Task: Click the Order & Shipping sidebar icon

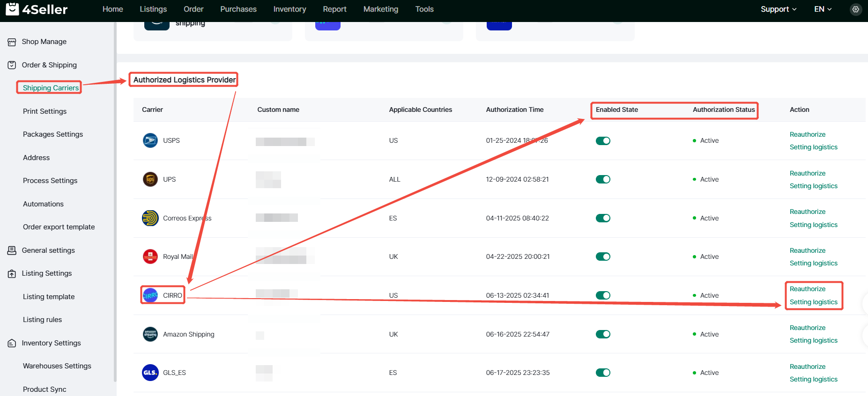Action: (x=12, y=65)
